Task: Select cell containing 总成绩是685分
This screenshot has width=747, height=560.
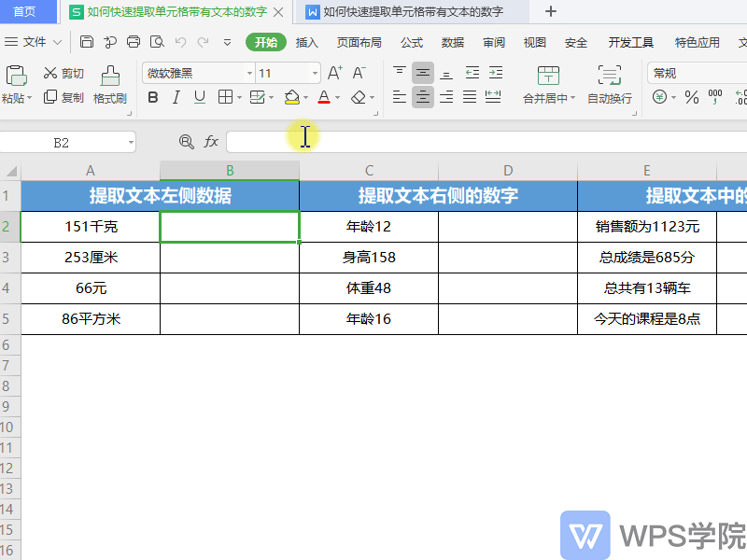Action: point(647,258)
